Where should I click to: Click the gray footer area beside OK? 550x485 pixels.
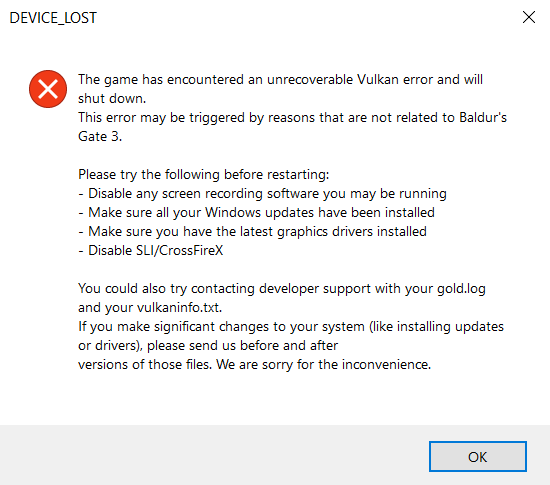pos(214,455)
